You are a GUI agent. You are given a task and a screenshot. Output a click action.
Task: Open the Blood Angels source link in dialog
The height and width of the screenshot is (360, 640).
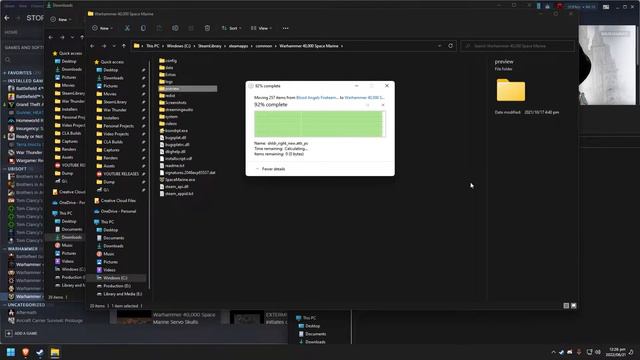(x=317, y=98)
